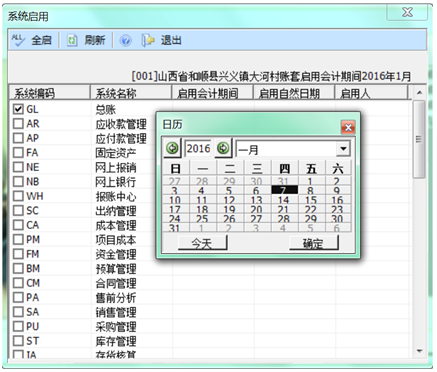The image size is (437, 372).
Task: Pick January 20 in the calendar
Action: tap(256, 209)
